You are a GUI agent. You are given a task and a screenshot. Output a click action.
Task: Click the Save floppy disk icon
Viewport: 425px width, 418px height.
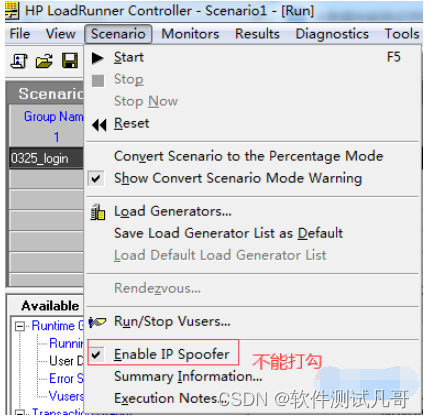[x=70, y=61]
